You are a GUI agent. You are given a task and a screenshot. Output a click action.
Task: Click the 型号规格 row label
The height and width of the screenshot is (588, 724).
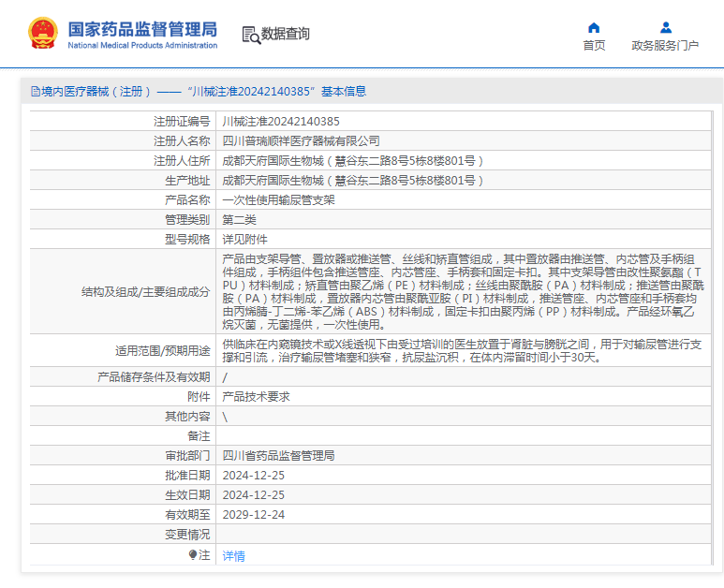[x=187, y=239]
